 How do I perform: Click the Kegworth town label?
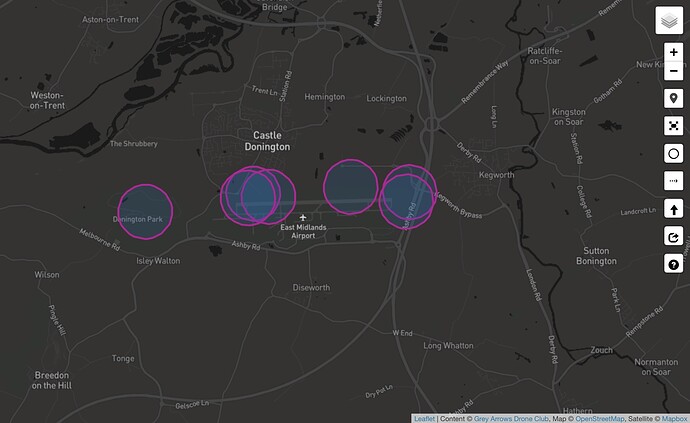click(496, 175)
